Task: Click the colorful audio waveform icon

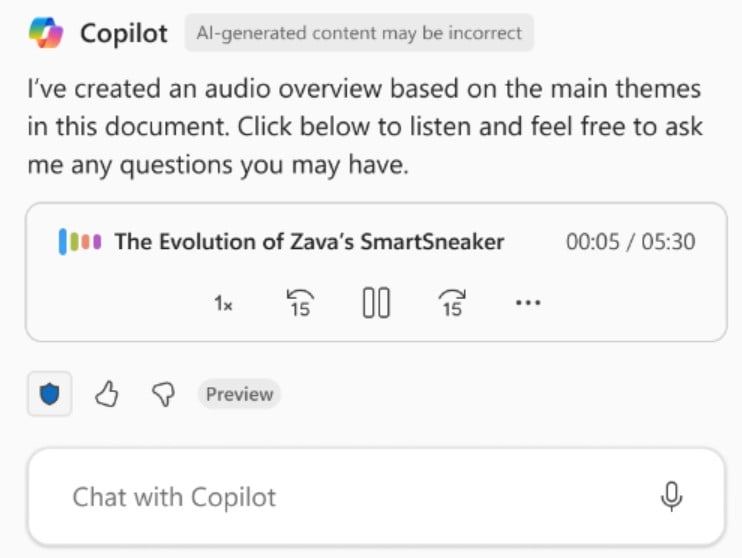Action: pos(80,242)
